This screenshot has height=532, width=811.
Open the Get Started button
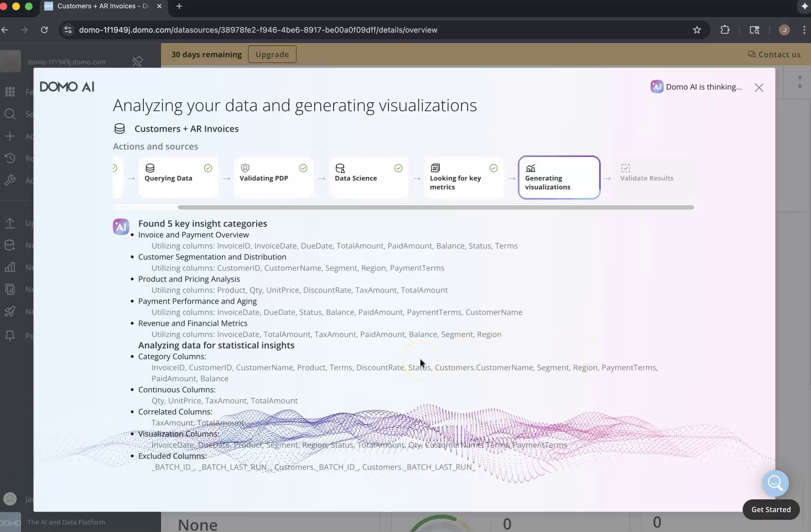(771, 509)
